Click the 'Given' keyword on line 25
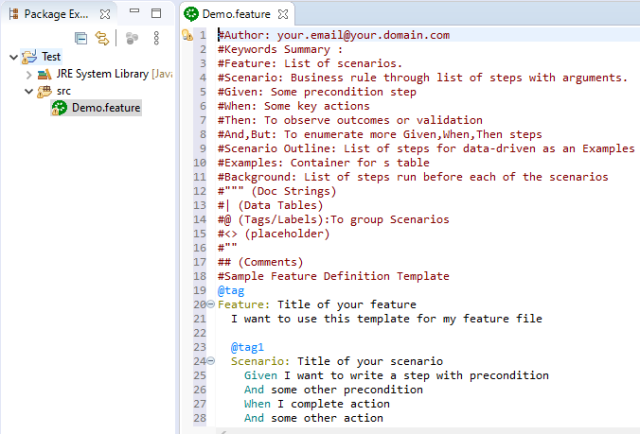The image size is (640, 434). 260,376
